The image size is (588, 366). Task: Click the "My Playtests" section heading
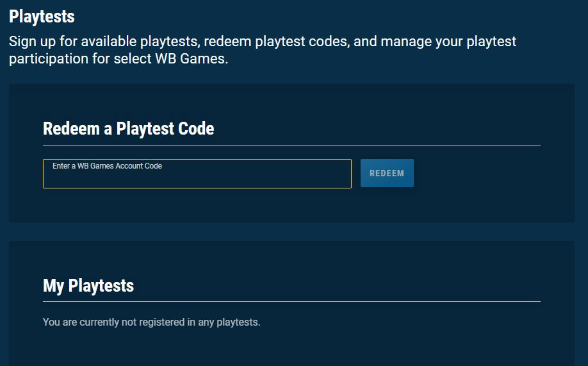pos(88,285)
